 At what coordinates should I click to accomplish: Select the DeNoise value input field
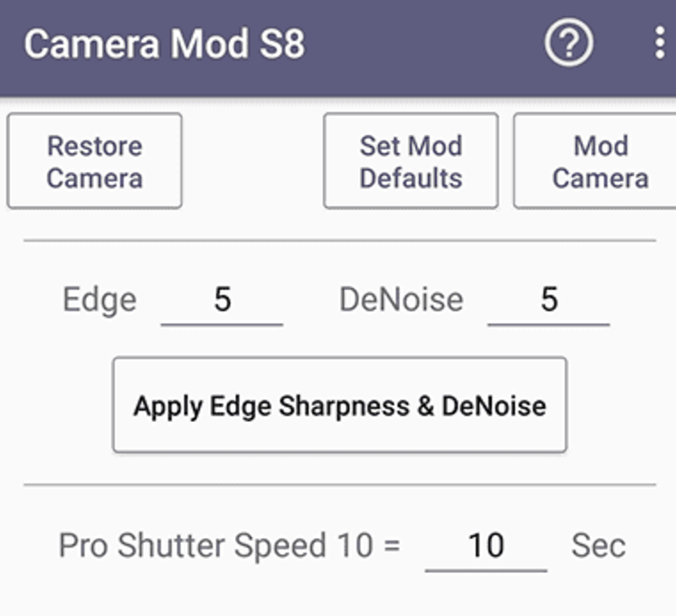click(548, 300)
